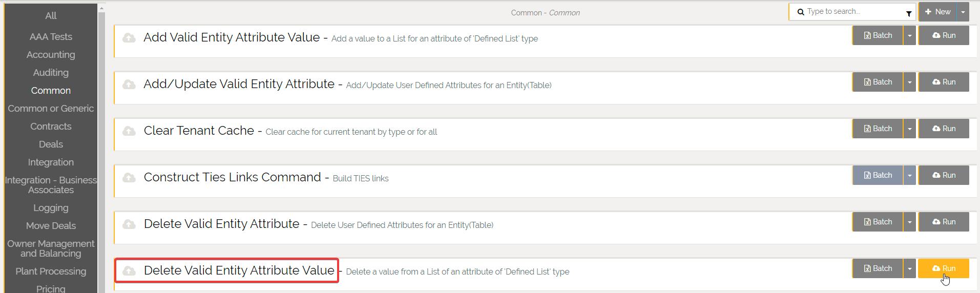Open the Contracts category in sidebar

(51, 127)
